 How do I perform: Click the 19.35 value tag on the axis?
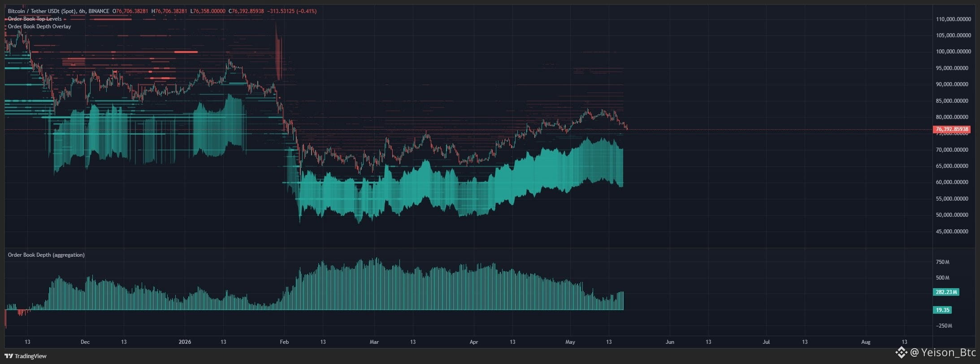pyautogui.click(x=942, y=310)
